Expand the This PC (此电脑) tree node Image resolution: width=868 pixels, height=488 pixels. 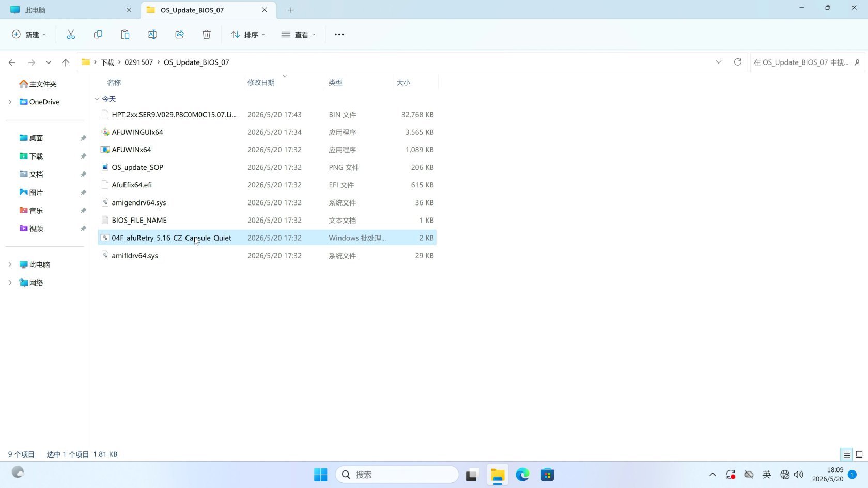[x=10, y=264]
